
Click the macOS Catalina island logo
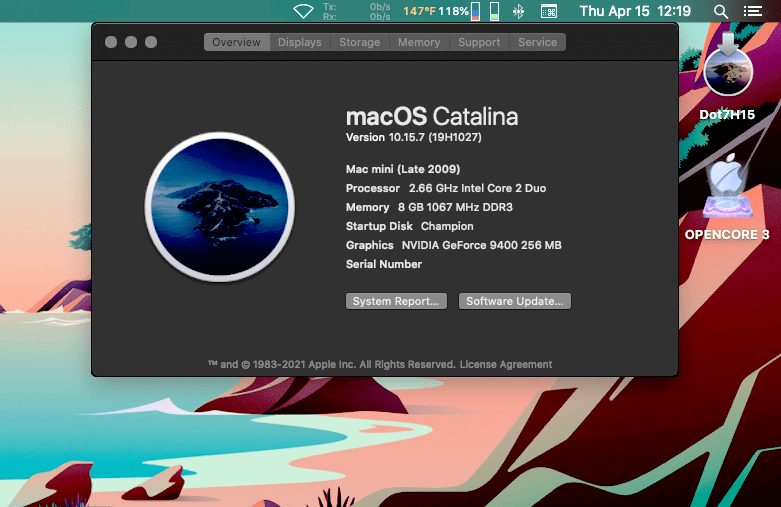tap(220, 207)
